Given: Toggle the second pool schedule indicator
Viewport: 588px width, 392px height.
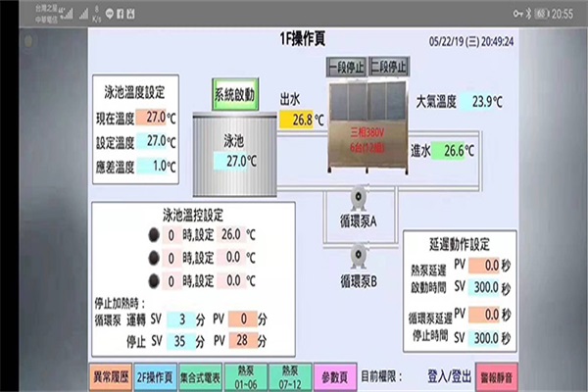Looking at the screenshot, I should point(154,258).
